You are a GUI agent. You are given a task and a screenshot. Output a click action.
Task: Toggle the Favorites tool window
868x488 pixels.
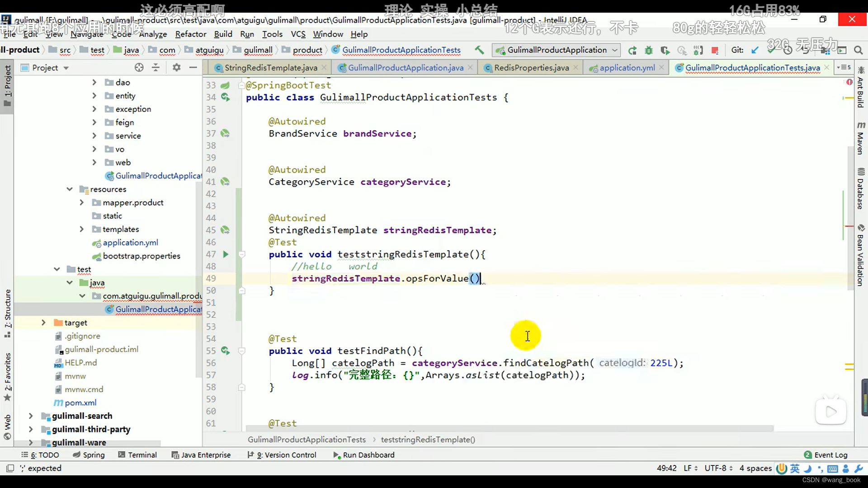[8, 376]
